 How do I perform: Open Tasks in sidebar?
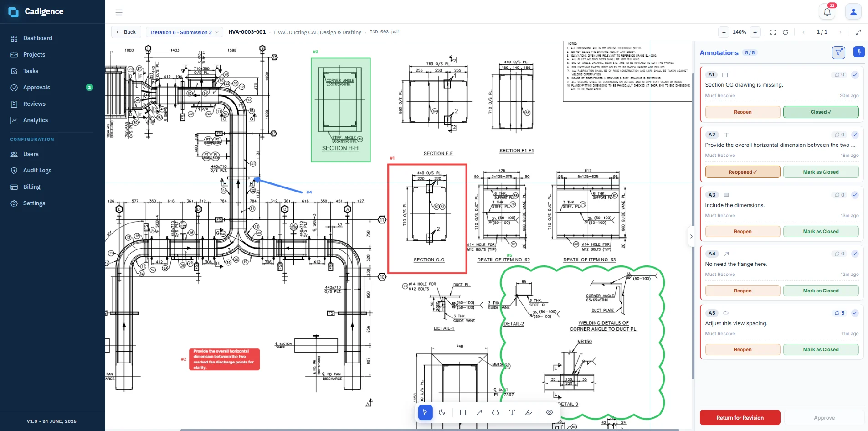tap(52, 71)
